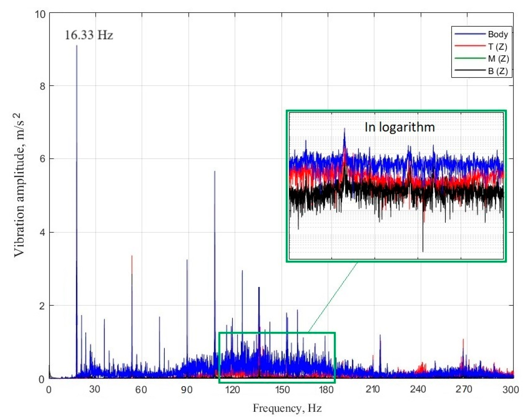The width and height of the screenshot is (525, 420).
Task: Click the Body legend entry
Action: point(498,34)
